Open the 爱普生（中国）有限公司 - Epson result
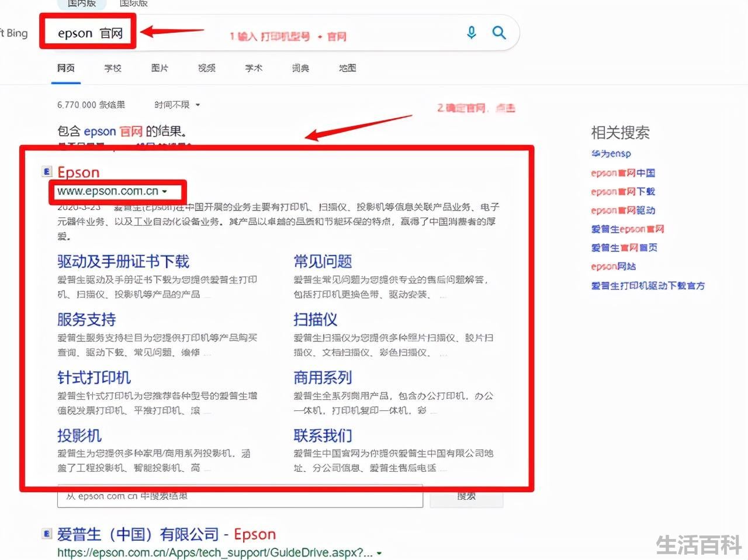Viewport: 748px width, 560px height. (167, 534)
